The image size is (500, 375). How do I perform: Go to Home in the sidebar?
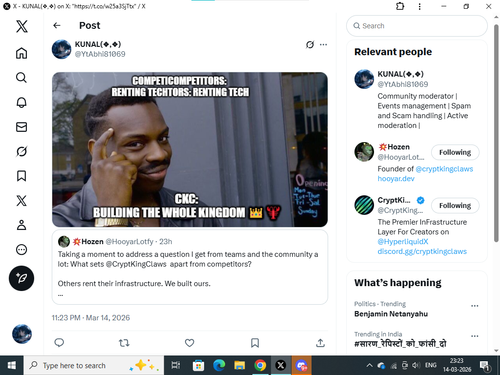coord(21,53)
